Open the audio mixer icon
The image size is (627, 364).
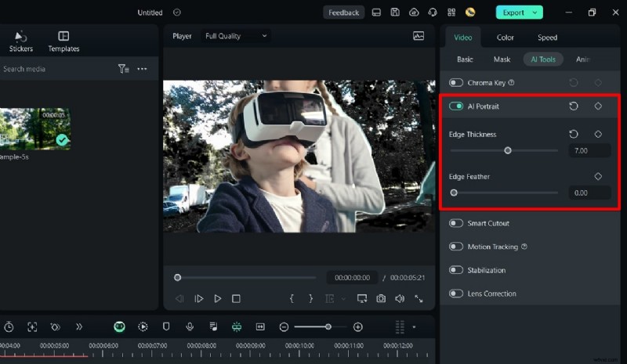[x=213, y=327]
